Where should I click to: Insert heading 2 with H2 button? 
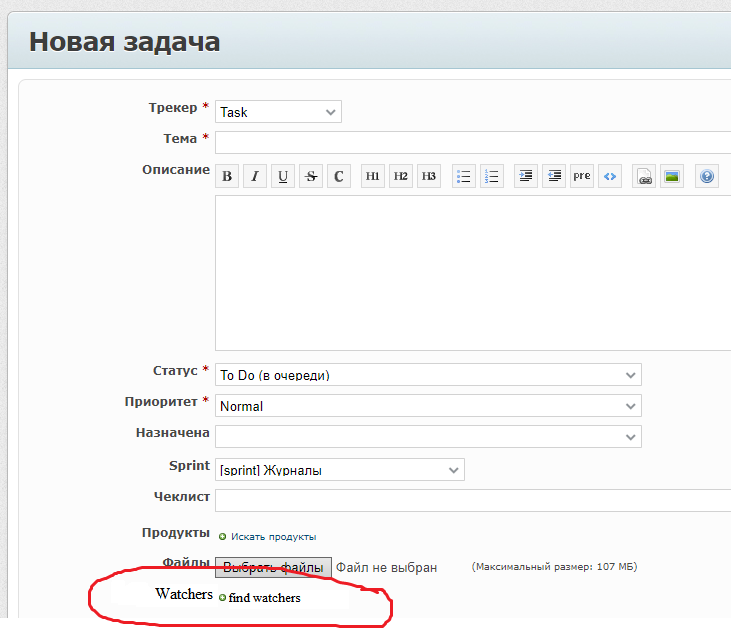(401, 176)
